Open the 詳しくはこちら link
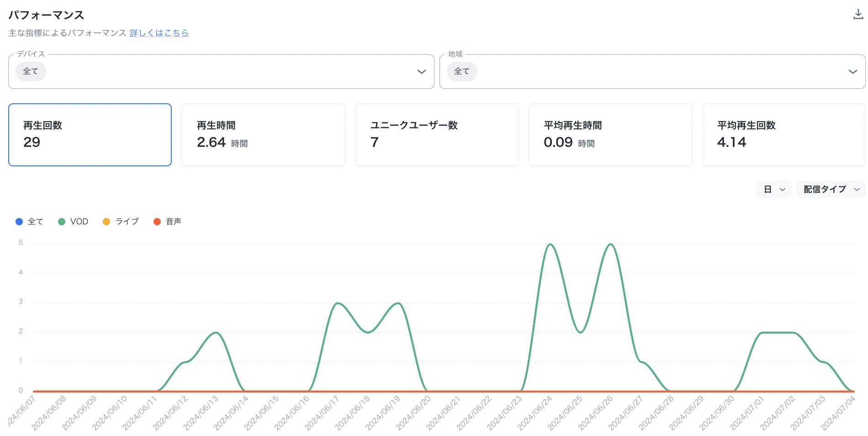 159,33
